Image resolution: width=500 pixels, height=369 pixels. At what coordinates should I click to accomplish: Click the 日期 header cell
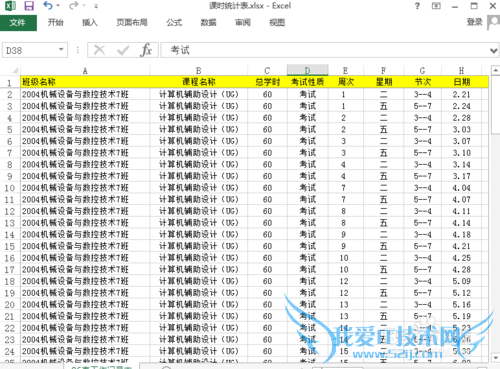[x=462, y=82]
